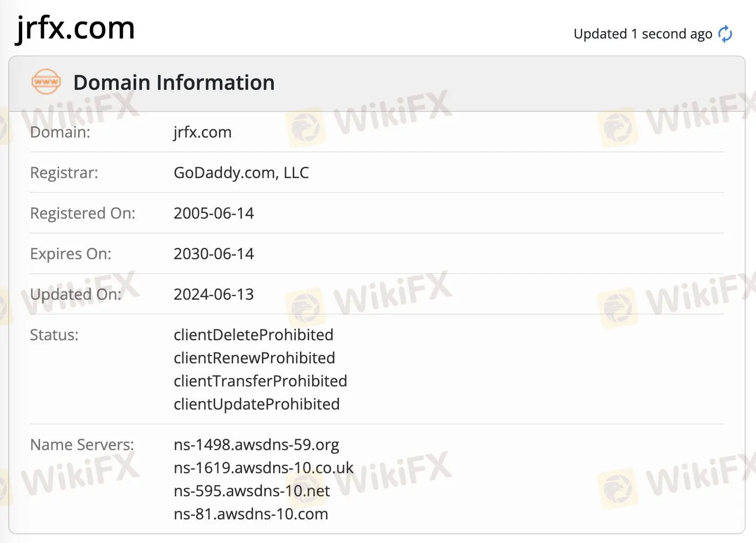Click the registration date 2005-06-14
The height and width of the screenshot is (543, 756).
(x=214, y=213)
